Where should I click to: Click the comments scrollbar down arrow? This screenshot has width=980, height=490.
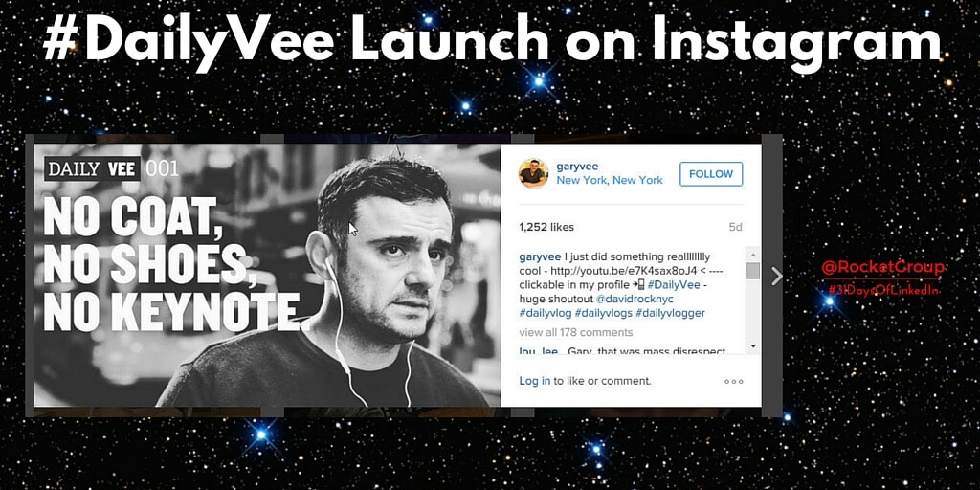tap(753, 345)
